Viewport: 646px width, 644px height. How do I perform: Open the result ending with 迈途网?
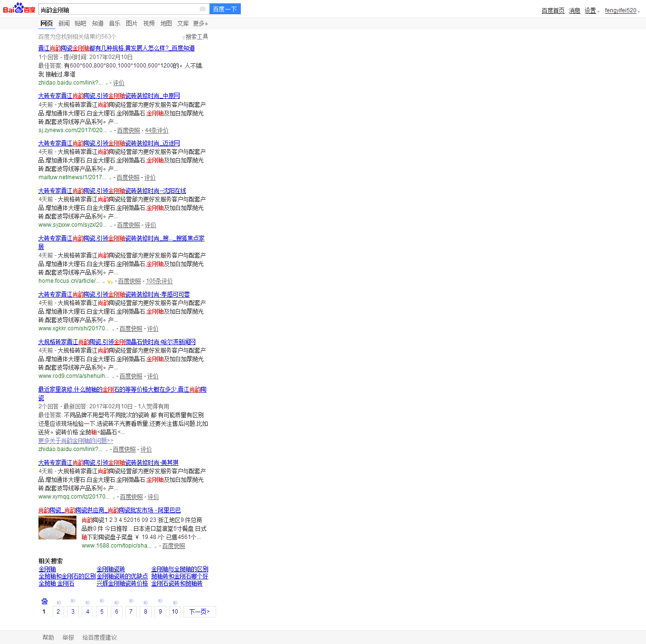(x=109, y=143)
